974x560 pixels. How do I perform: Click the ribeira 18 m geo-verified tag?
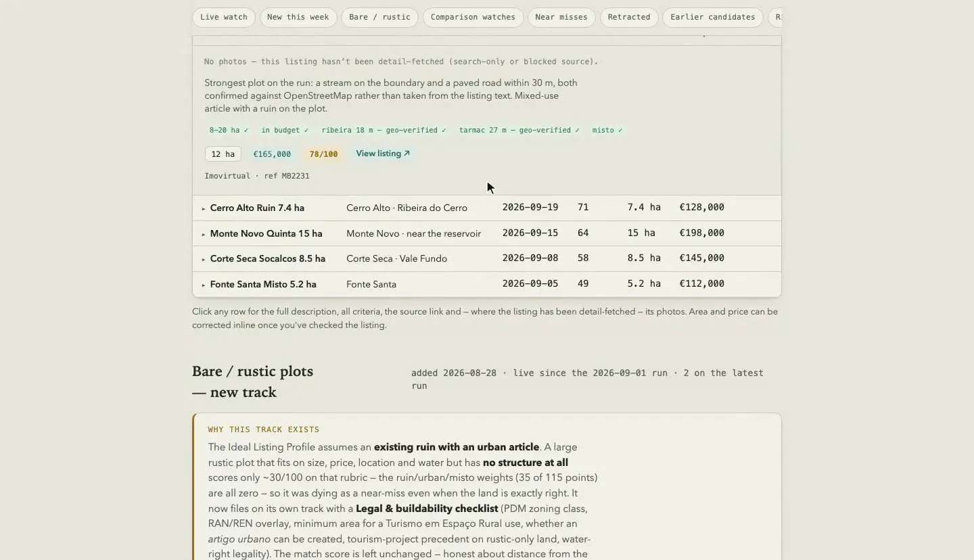coord(384,130)
